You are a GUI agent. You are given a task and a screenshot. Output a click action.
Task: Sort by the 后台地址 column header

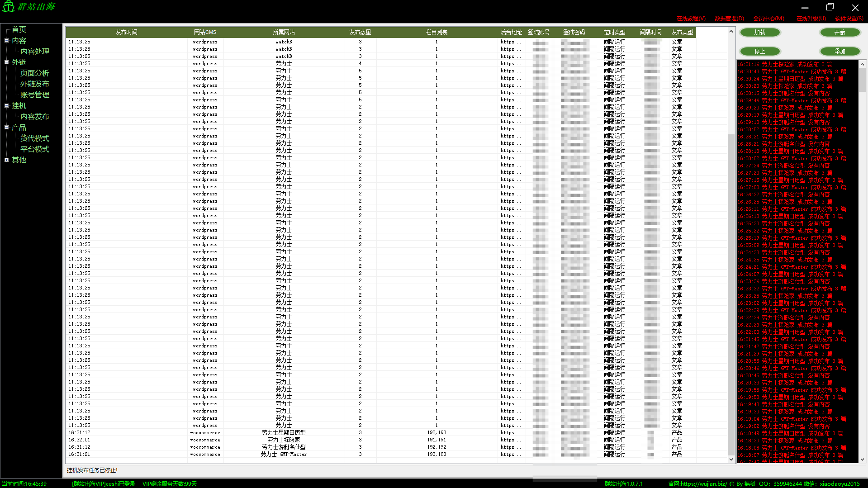point(511,33)
